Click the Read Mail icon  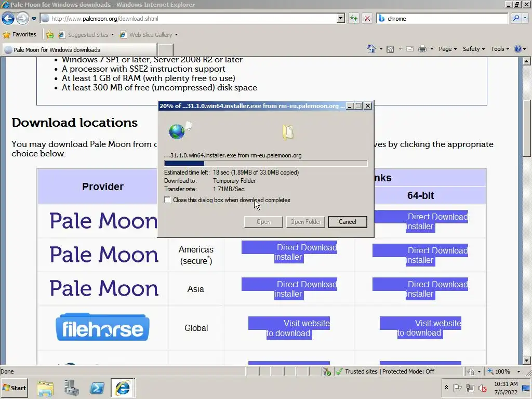[x=410, y=49]
